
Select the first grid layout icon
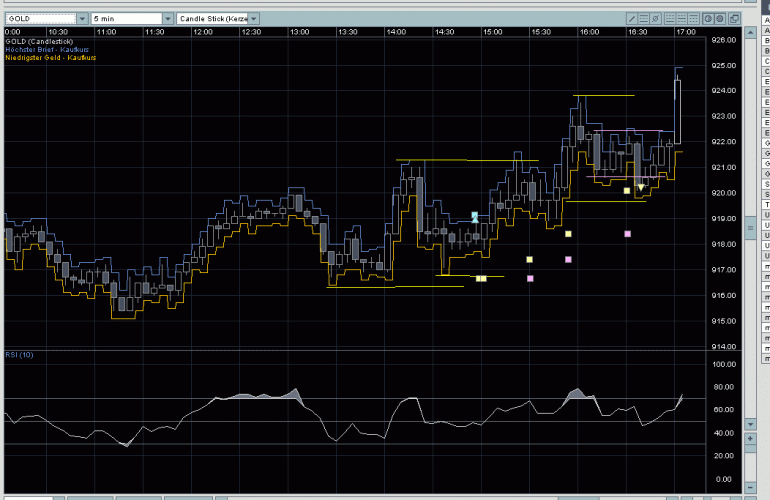click(670, 19)
